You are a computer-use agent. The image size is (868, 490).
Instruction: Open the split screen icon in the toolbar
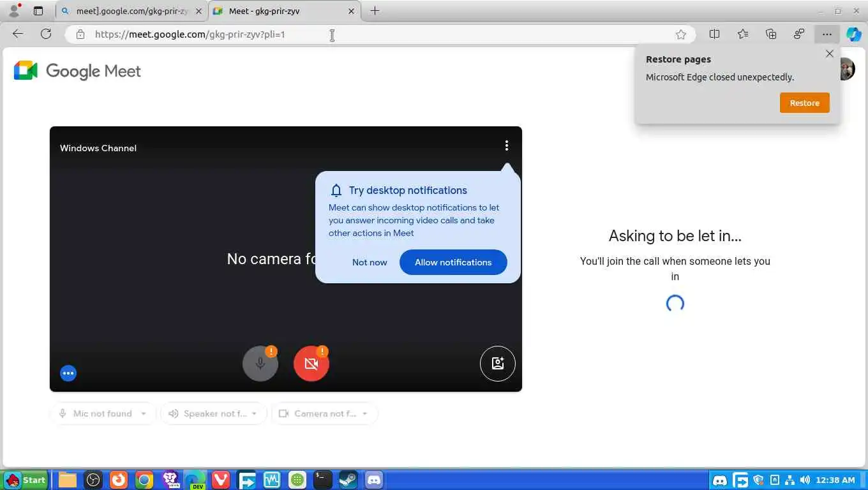(x=715, y=34)
